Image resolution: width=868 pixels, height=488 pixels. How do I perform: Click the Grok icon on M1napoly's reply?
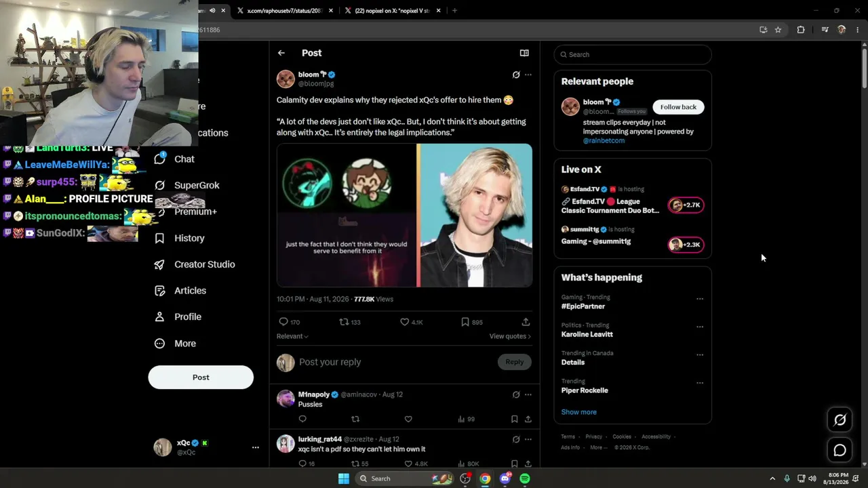tap(516, 394)
